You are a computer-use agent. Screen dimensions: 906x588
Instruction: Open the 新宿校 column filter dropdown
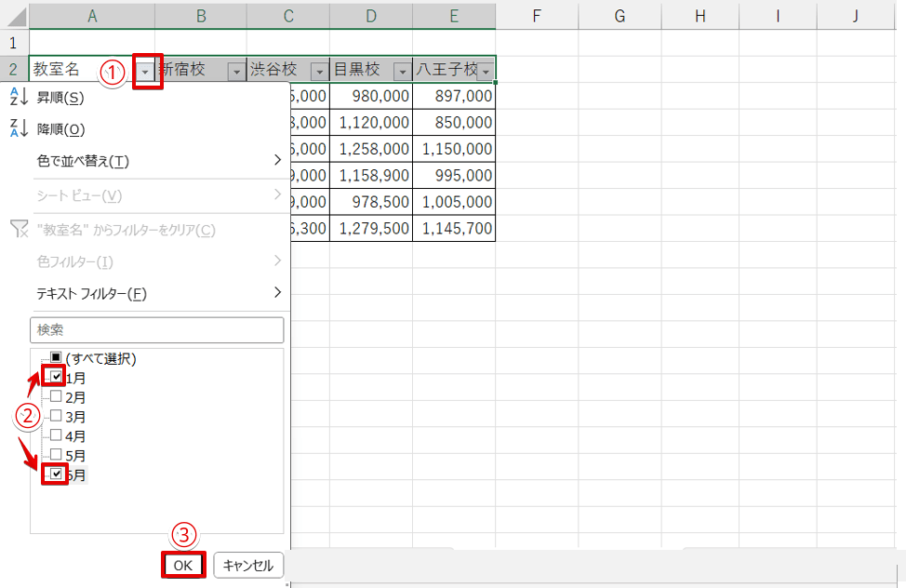pyautogui.click(x=236, y=72)
